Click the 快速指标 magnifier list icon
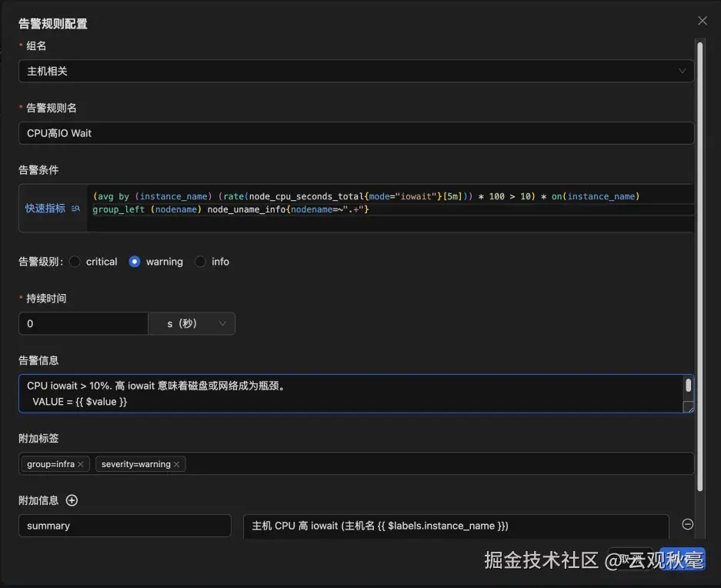Image resolution: width=721 pixels, height=588 pixels. point(75,209)
